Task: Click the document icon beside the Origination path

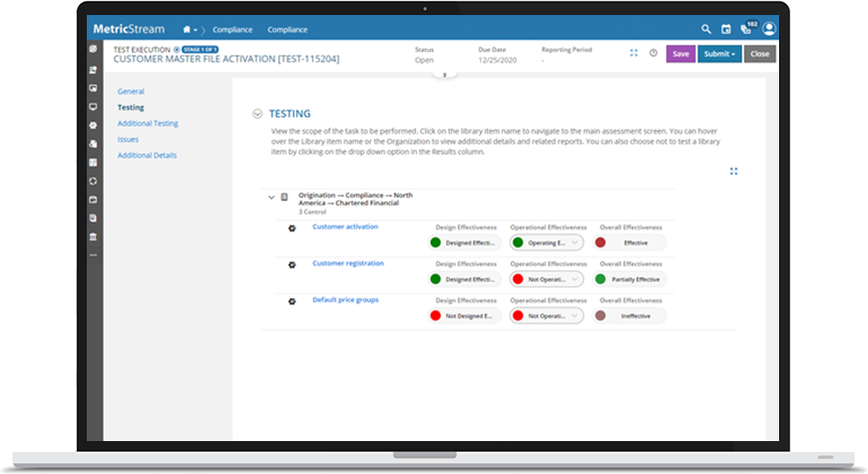Action: (x=284, y=198)
